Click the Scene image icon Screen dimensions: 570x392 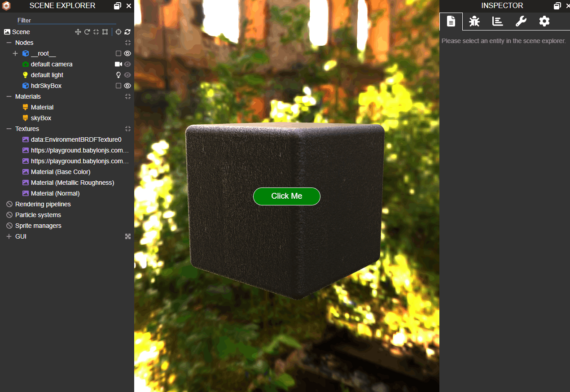(x=7, y=32)
